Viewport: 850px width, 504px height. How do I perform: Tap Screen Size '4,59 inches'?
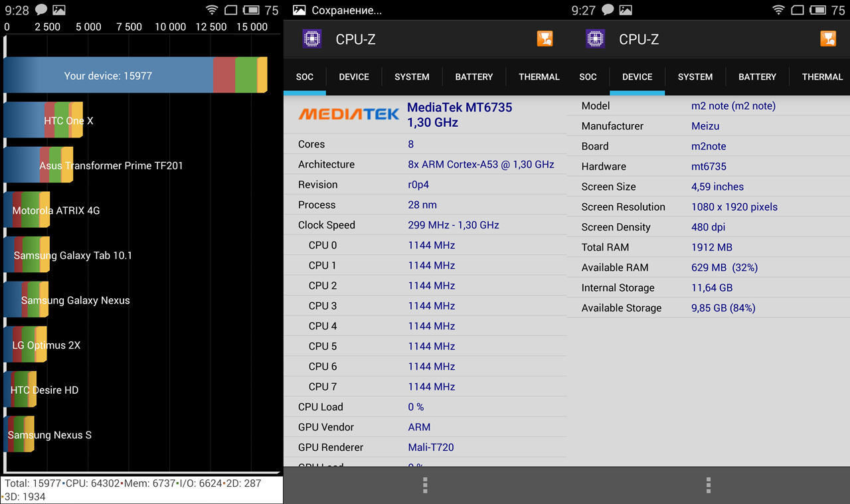pos(717,187)
